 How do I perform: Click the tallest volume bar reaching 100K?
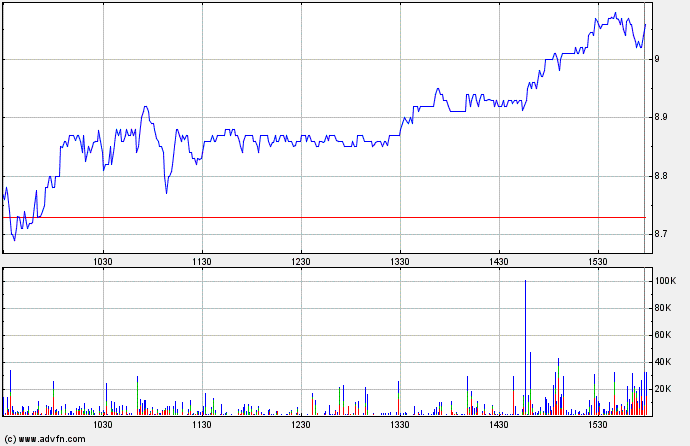tap(525, 347)
